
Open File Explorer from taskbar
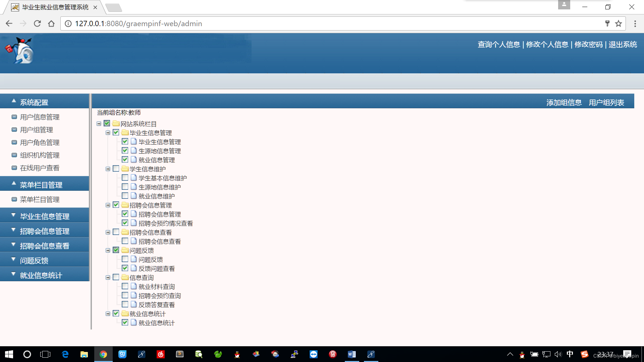coord(84,354)
